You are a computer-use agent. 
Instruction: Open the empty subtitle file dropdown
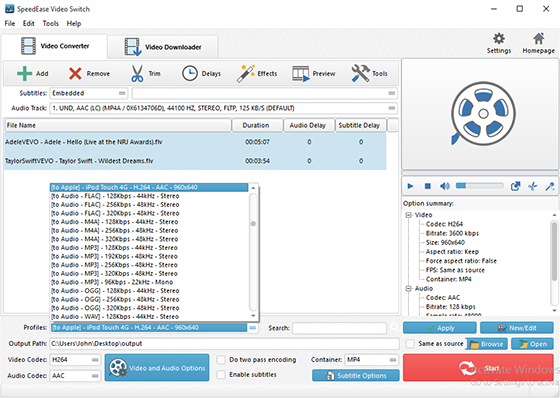(265, 93)
